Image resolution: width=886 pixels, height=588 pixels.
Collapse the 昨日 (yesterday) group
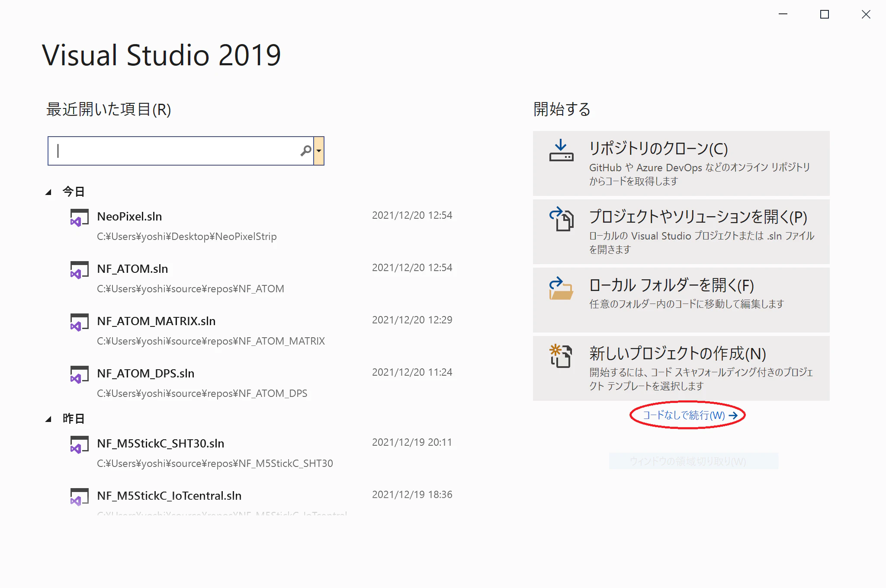pyautogui.click(x=48, y=419)
